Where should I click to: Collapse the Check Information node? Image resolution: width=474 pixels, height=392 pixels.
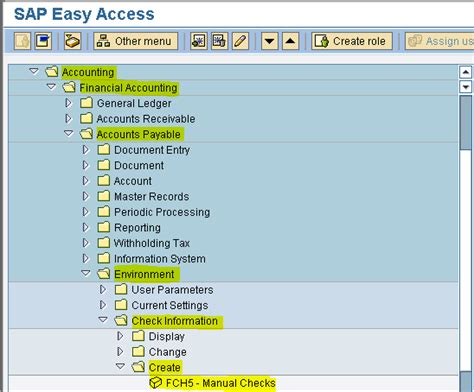pyautogui.click(x=103, y=320)
